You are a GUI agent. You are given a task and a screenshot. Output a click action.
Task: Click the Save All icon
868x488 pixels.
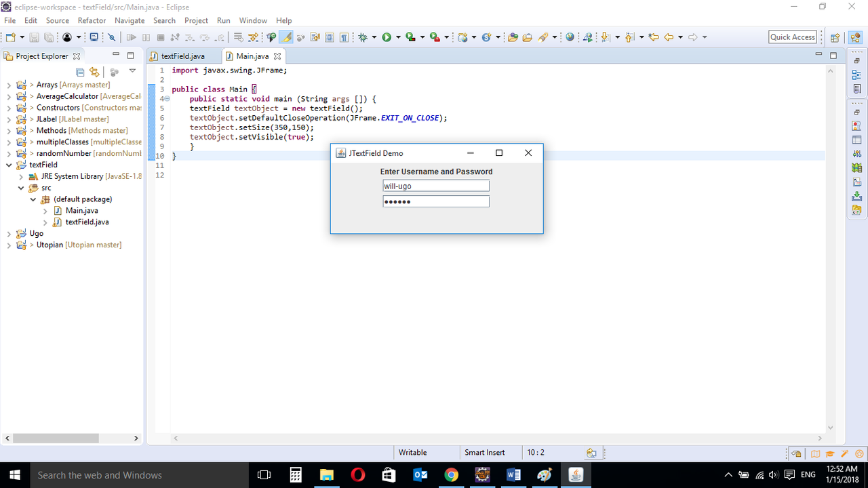49,37
